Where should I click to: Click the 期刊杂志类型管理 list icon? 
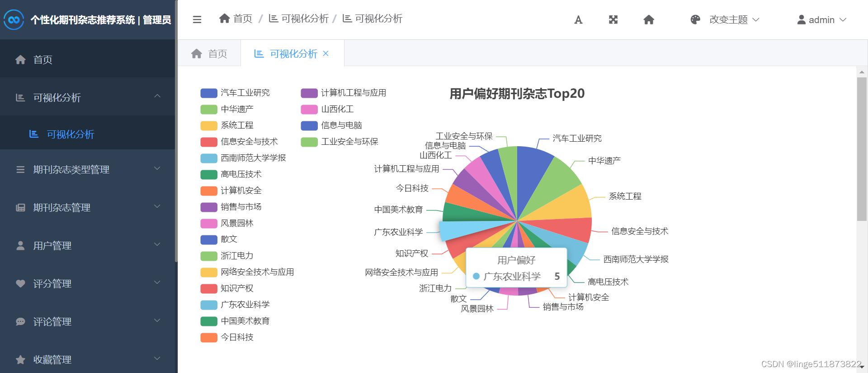[x=20, y=169]
